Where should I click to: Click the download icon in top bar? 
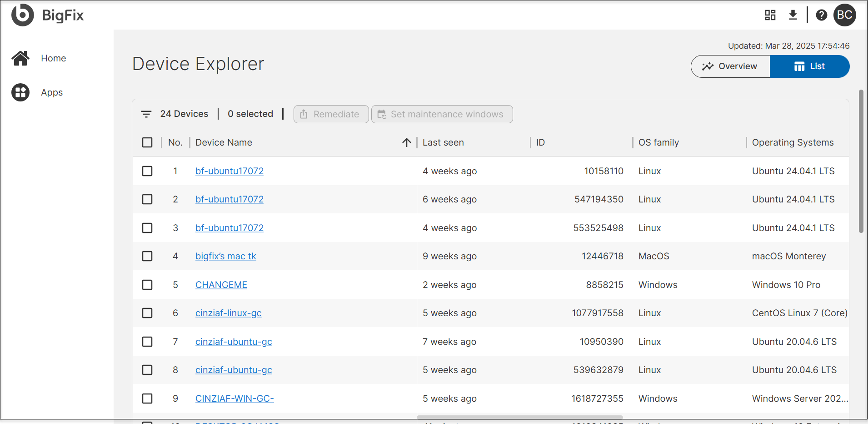[793, 15]
